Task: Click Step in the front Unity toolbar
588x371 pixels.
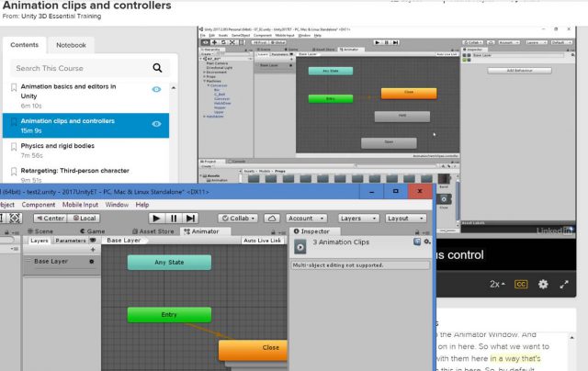Action: (190, 219)
